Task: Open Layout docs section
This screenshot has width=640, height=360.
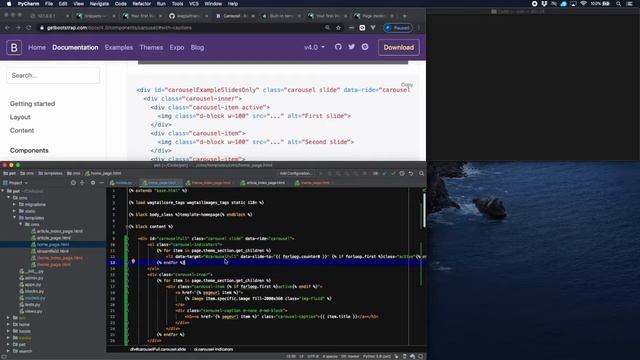Action: click(x=20, y=117)
